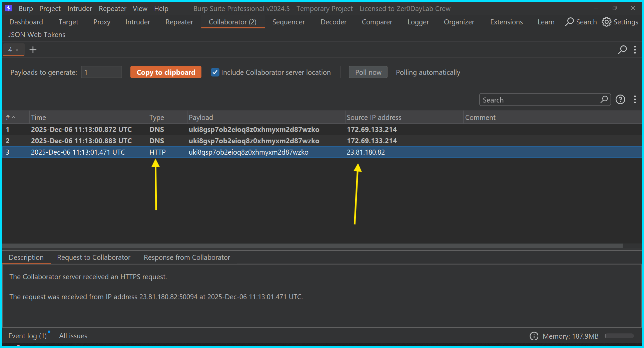Open interactions table three-dot menu
Image resolution: width=644 pixels, height=348 pixels.
[635, 100]
